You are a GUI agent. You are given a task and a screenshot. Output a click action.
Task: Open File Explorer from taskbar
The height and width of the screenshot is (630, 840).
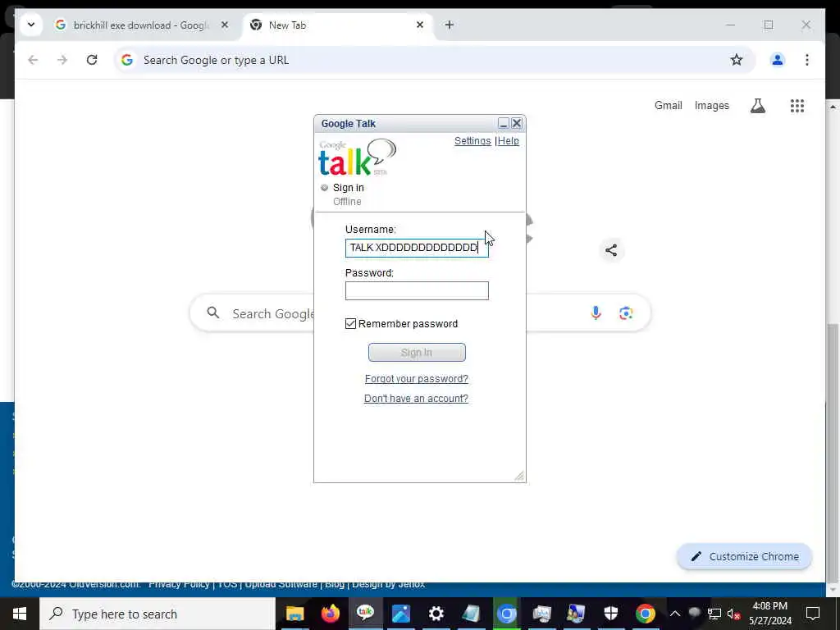click(294, 614)
